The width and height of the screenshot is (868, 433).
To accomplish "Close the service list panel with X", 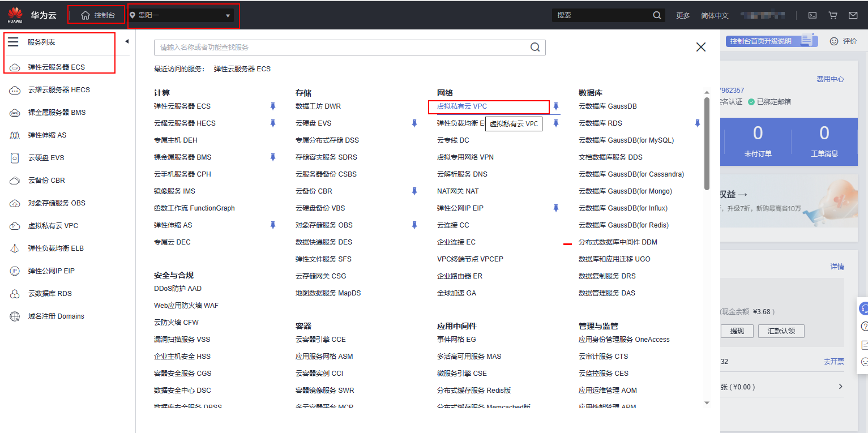I will click(x=701, y=47).
